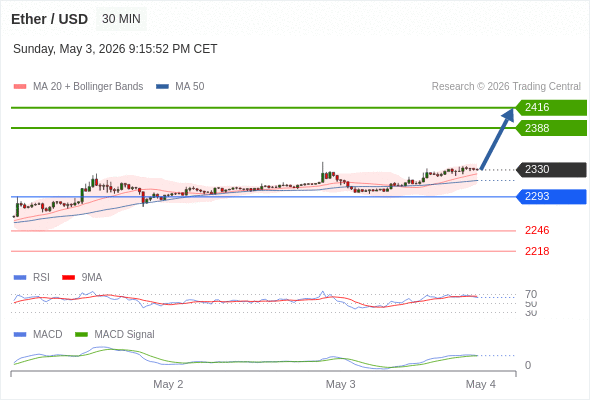Click the RSI blue legend swatch
The width and height of the screenshot is (590, 400).
coord(20,278)
